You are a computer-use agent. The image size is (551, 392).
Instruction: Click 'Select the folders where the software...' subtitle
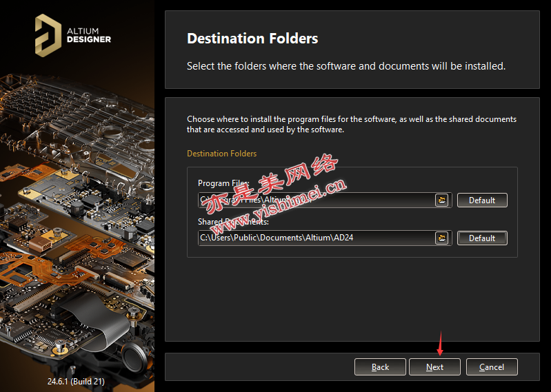(346, 66)
